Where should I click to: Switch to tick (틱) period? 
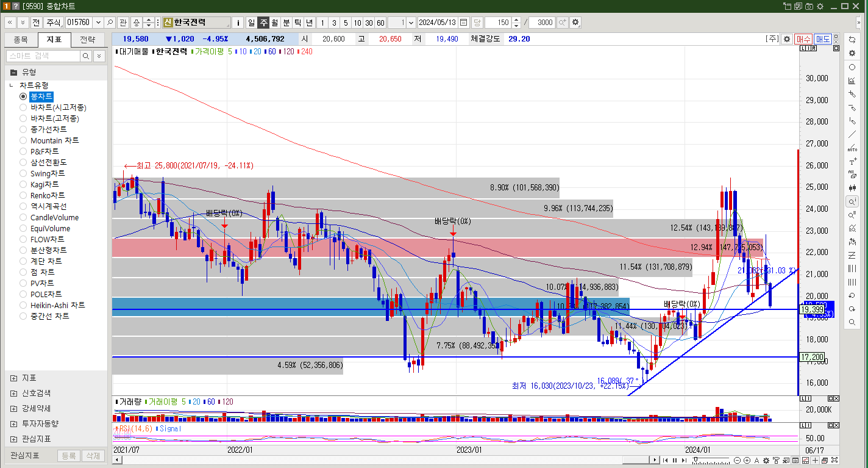point(297,23)
